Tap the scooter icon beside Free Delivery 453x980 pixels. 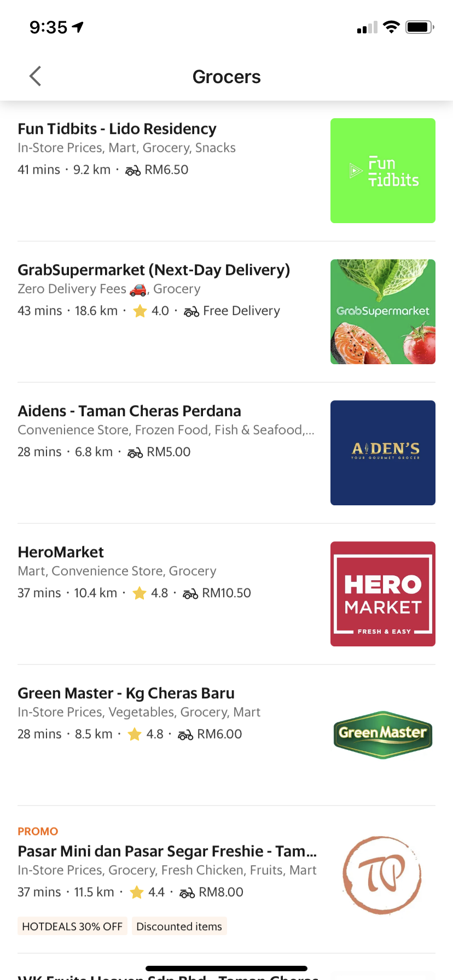pyautogui.click(x=191, y=312)
